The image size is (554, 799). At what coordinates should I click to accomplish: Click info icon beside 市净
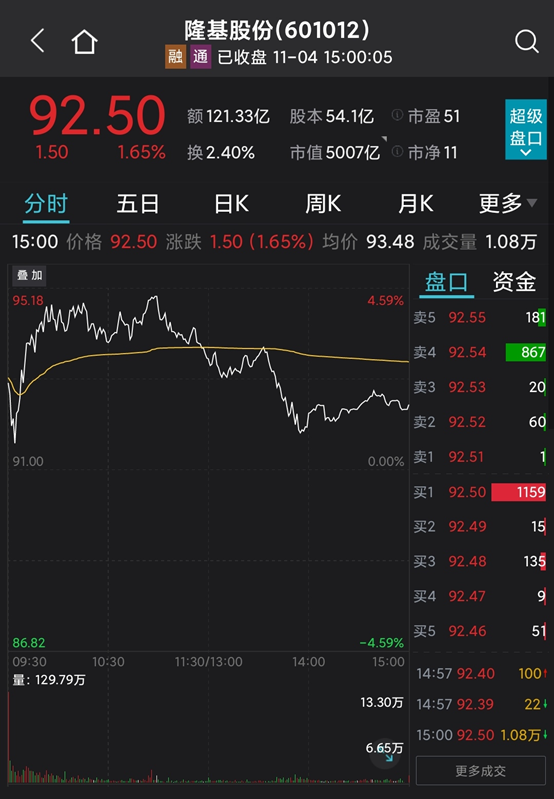pos(398,152)
